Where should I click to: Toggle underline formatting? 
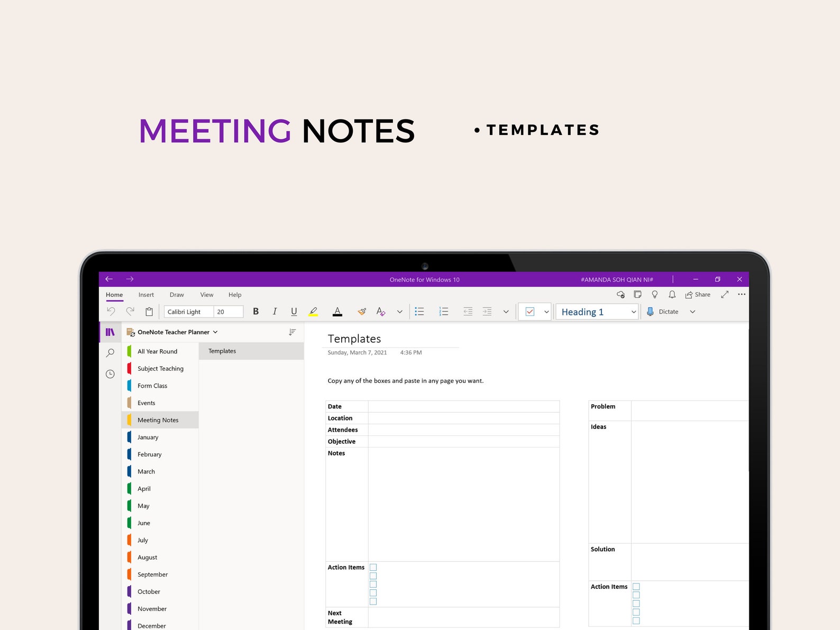tap(294, 312)
